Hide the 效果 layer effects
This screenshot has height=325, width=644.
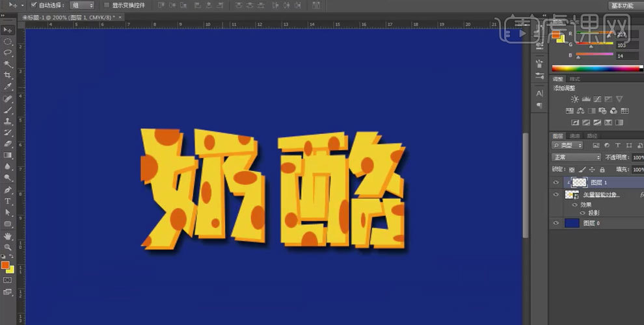click(x=574, y=205)
